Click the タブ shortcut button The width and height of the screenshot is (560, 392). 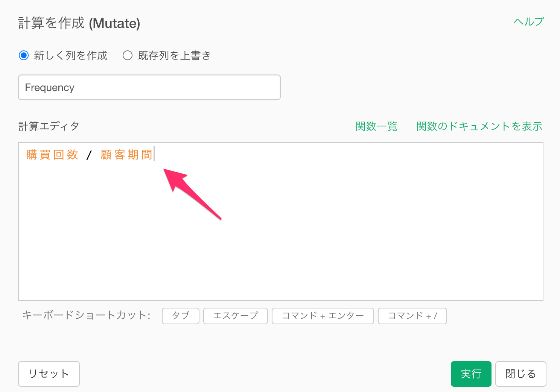point(181,316)
